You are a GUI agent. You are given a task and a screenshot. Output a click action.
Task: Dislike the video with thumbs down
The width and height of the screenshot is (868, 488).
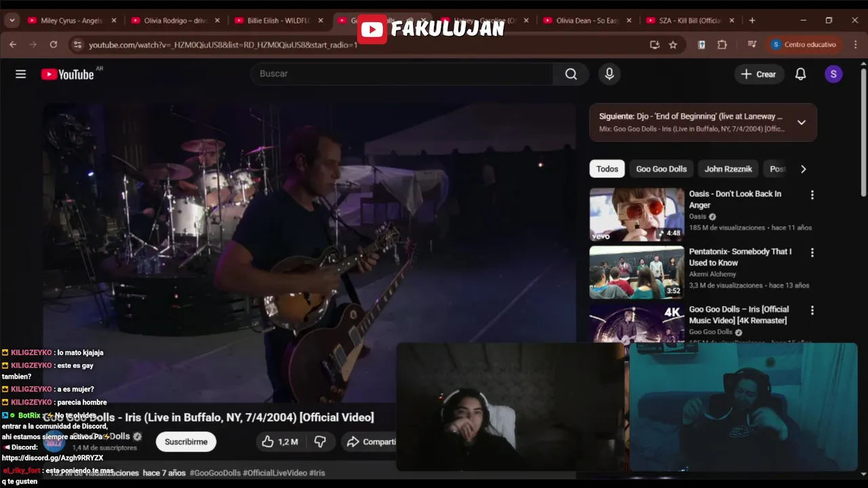coord(320,442)
